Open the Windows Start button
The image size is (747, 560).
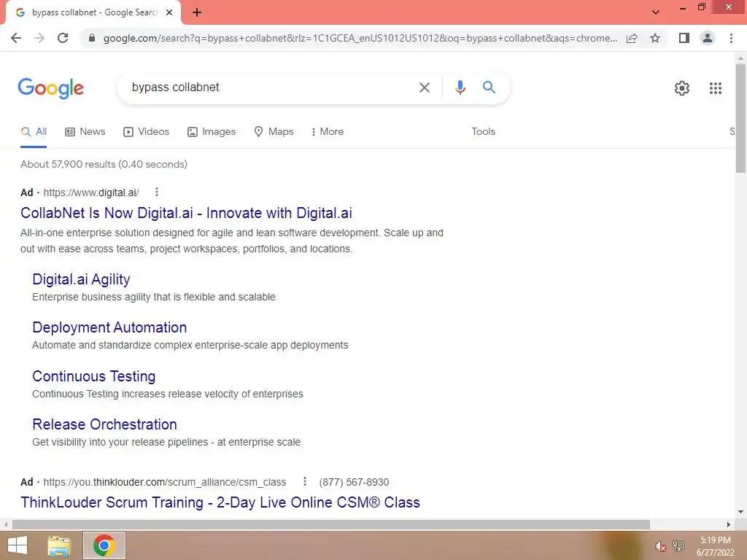(x=18, y=545)
